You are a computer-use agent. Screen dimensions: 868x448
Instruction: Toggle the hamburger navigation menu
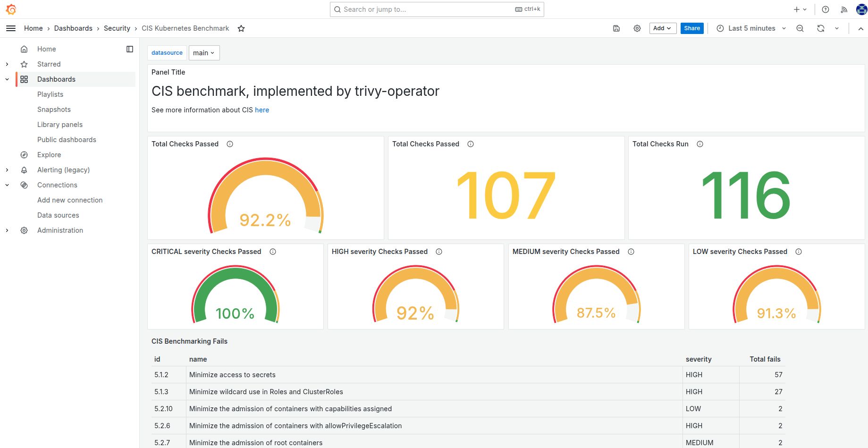pyautogui.click(x=11, y=28)
